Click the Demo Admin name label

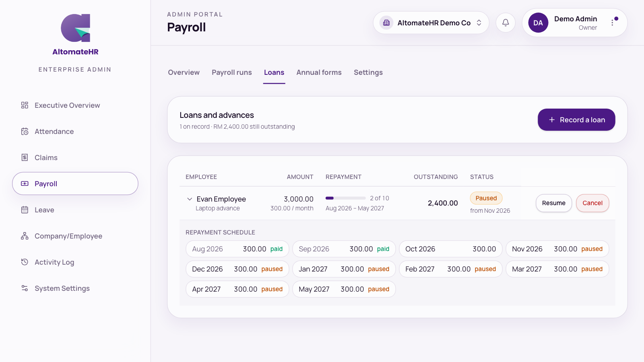[576, 19]
